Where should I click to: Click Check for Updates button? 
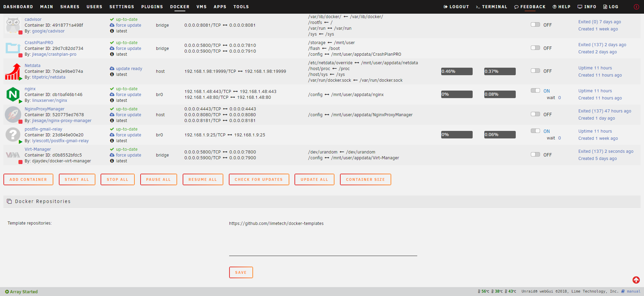259,179
